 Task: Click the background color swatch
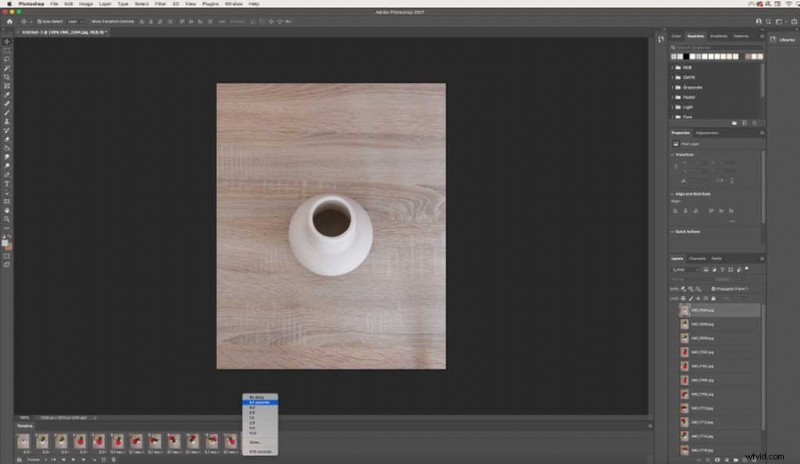click(x=9, y=247)
